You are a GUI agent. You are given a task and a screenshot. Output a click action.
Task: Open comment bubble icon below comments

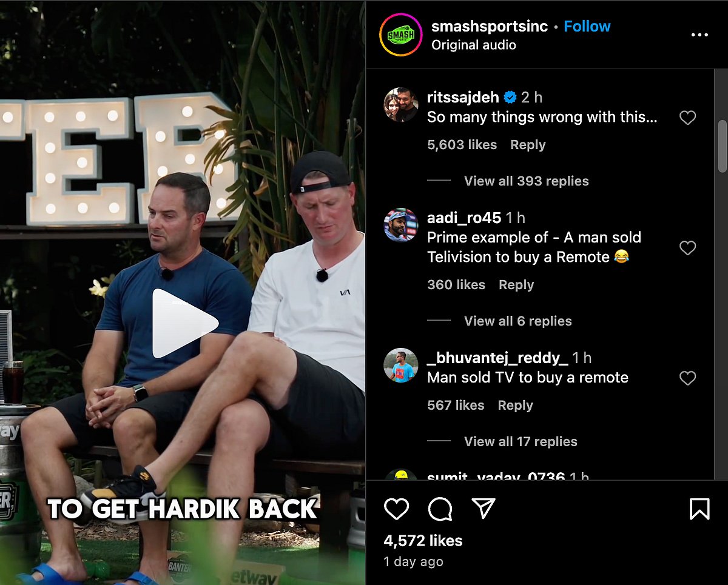(x=440, y=509)
